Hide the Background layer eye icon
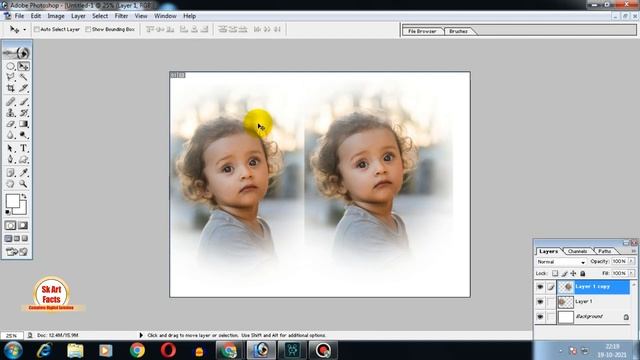The width and height of the screenshot is (640, 360). coord(540,317)
